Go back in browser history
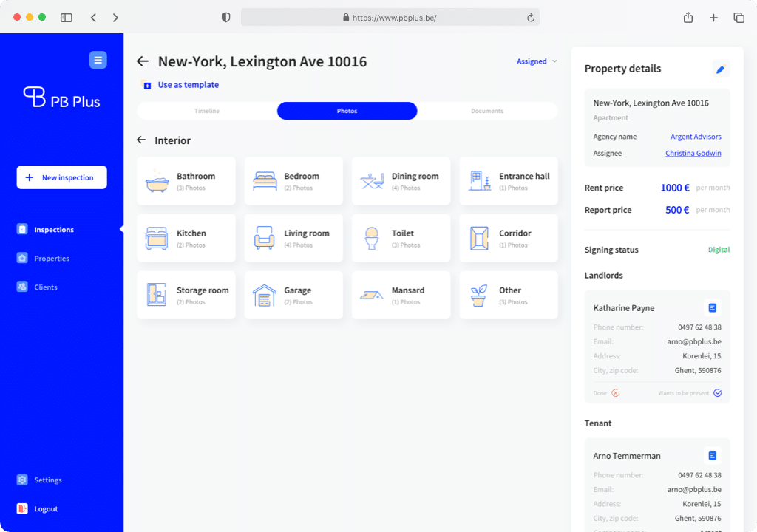 (93, 18)
